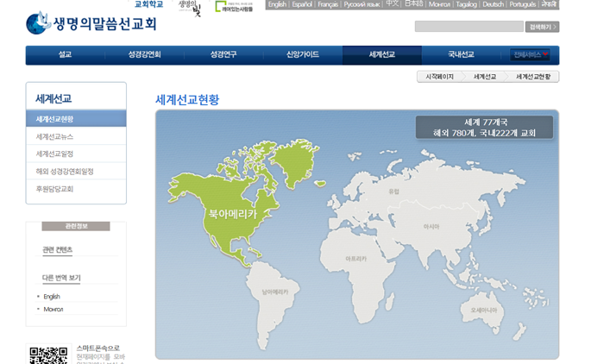
Task: Open the 깨어있는사람들 banner icon
Action: coord(235,9)
